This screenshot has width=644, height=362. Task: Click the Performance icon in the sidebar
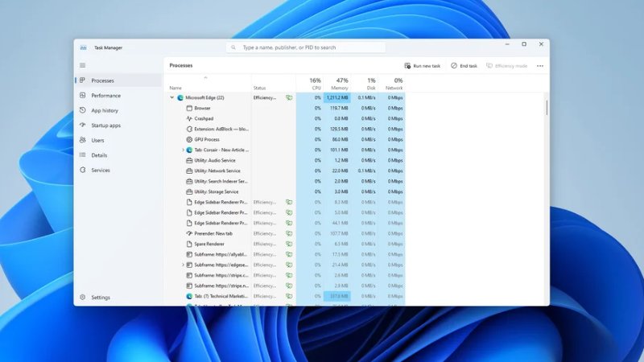coord(83,95)
